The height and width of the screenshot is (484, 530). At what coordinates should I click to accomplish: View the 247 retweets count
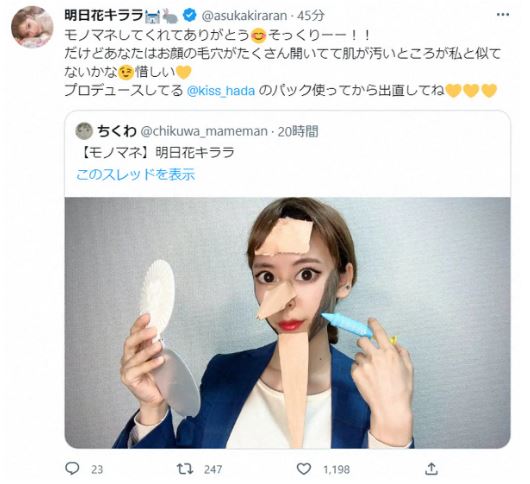click(x=213, y=469)
